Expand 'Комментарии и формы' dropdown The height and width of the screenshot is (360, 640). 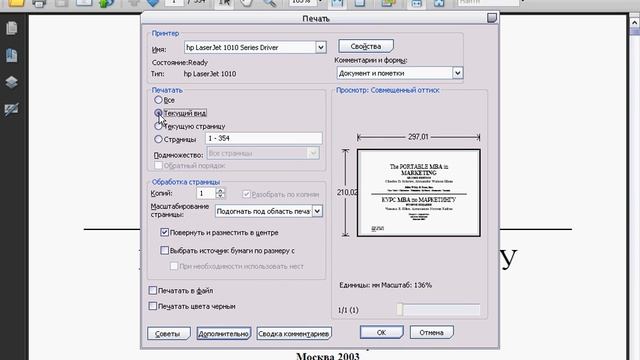click(x=458, y=73)
